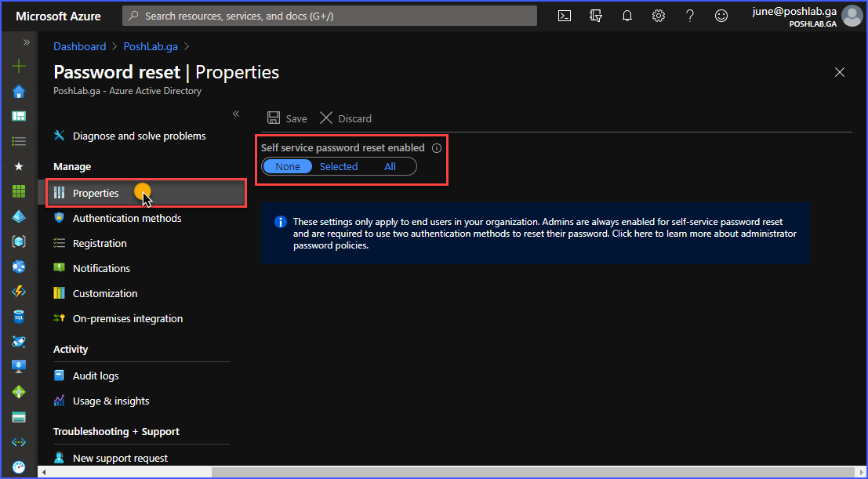This screenshot has width=868, height=479.
Task: Click into the search resources field
Action: [x=329, y=16]
